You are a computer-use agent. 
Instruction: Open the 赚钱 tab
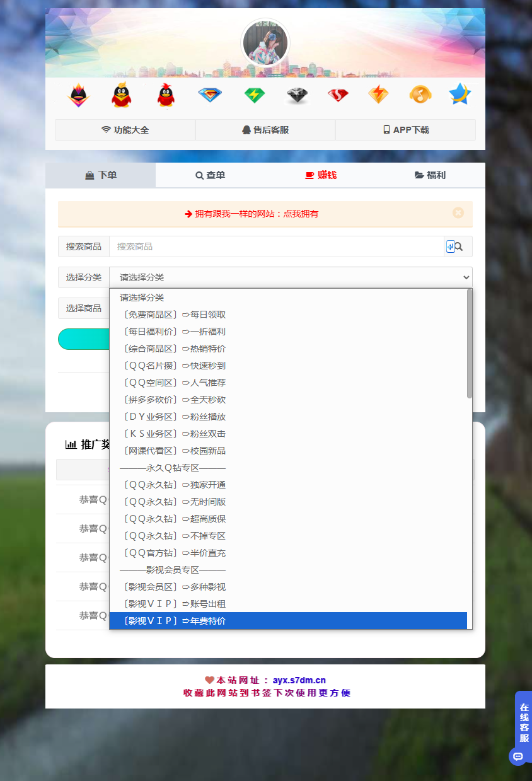(320, 175)
